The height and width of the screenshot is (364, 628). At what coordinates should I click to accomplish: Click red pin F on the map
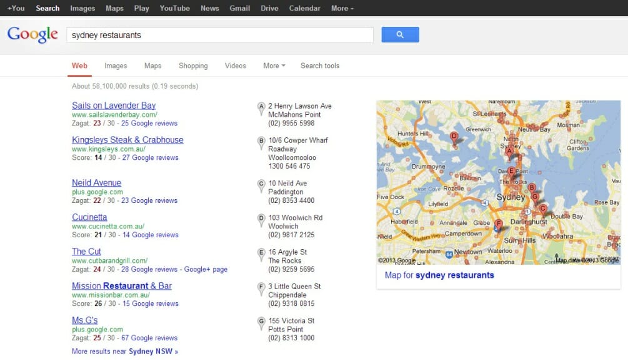499,225
